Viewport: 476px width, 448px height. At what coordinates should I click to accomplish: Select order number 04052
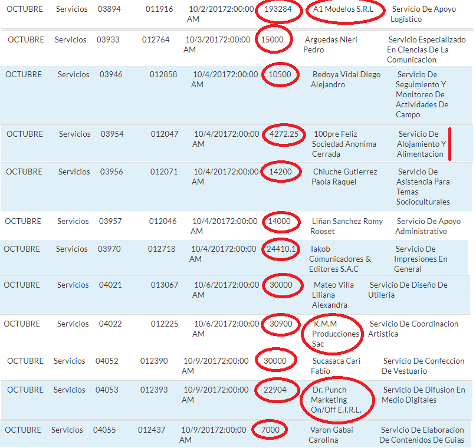(x=107, y=361)
